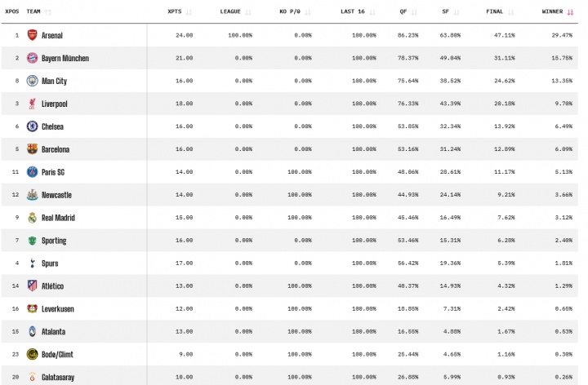Click the Atlético club crest icon

pos(32,286)
